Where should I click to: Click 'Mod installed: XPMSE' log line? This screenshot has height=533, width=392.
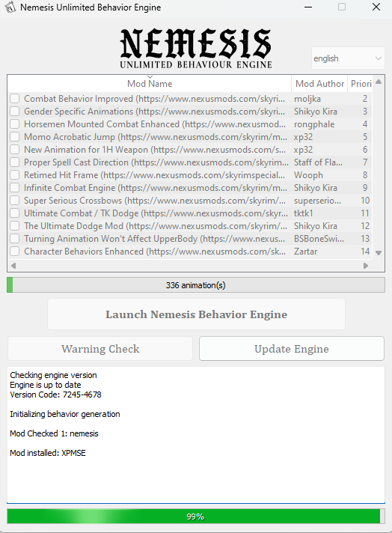coord(48,453)
